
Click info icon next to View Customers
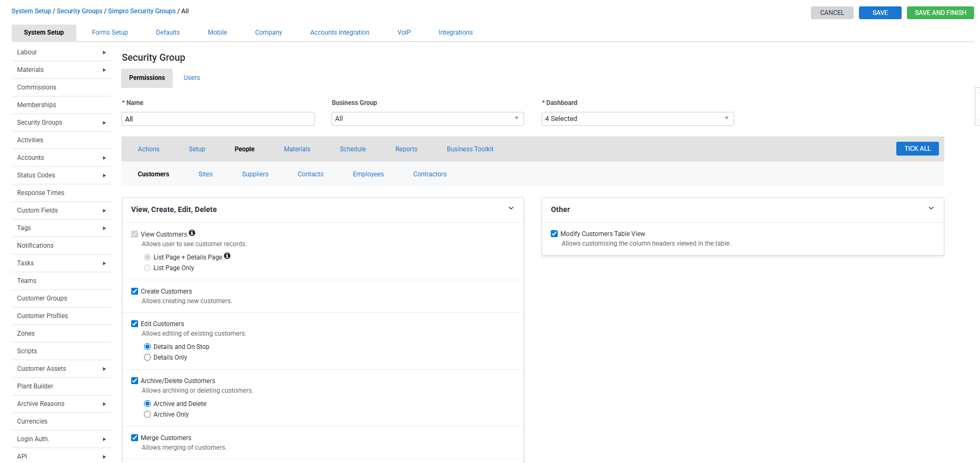192,233
